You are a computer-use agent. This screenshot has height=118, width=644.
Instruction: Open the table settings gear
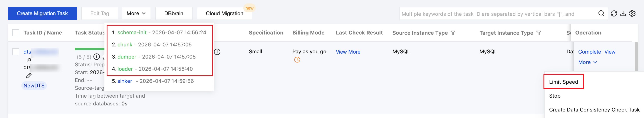coord(632,13)
